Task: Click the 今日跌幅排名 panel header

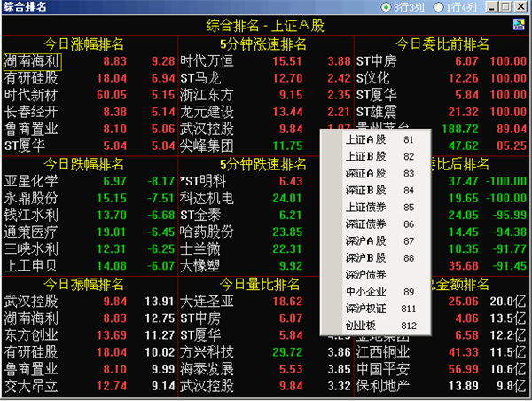Action: pos(83,165)
